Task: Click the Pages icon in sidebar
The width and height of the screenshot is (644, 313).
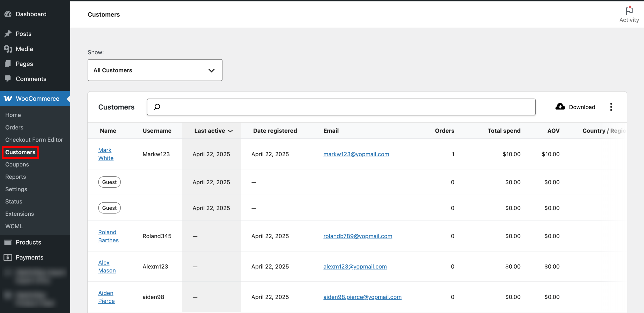Action: click(8, 64)
